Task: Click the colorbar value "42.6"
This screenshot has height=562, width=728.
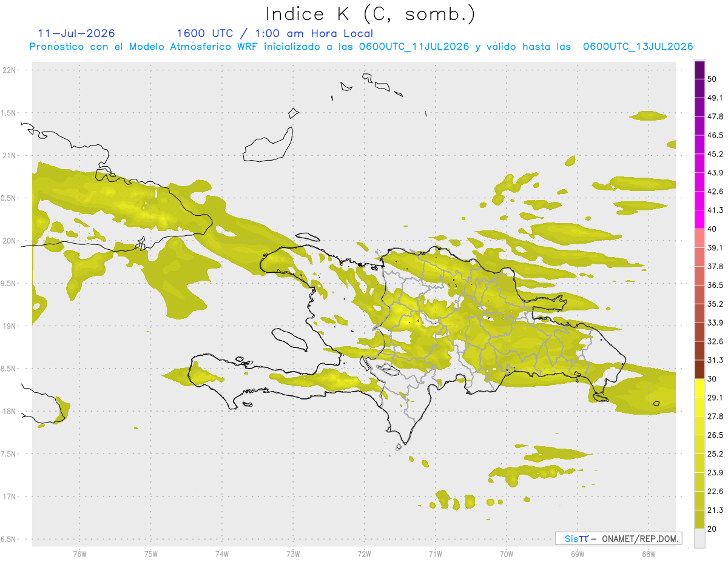Action: 715,192
